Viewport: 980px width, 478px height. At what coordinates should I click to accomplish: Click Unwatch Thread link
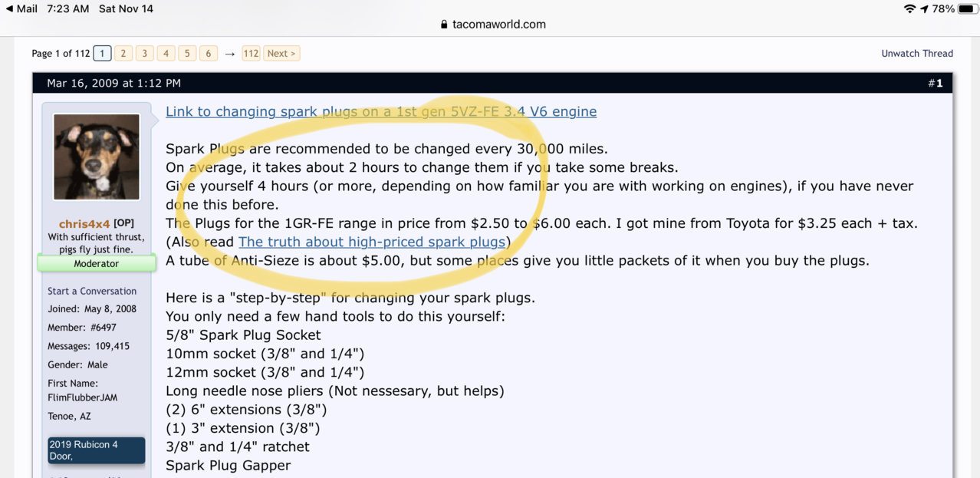[x=917, y=54]
